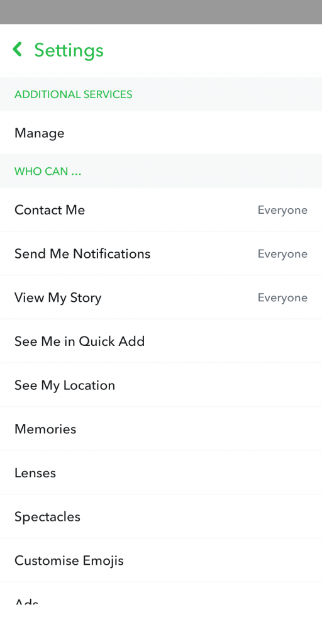Change the Everyone value for View My Story

282,297
